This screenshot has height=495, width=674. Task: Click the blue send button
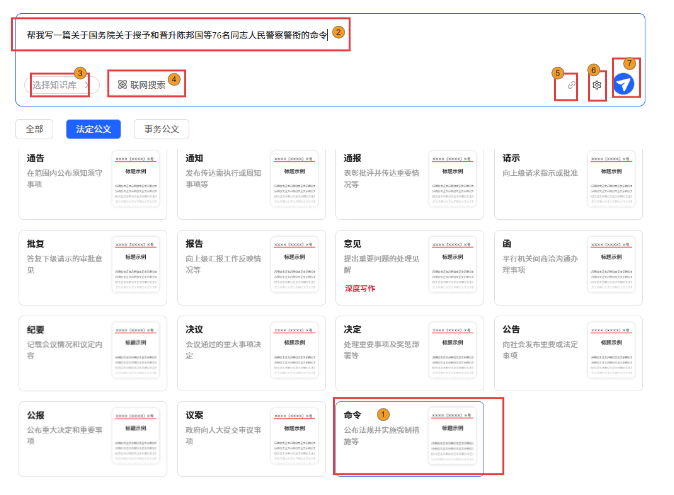point(623,86)
